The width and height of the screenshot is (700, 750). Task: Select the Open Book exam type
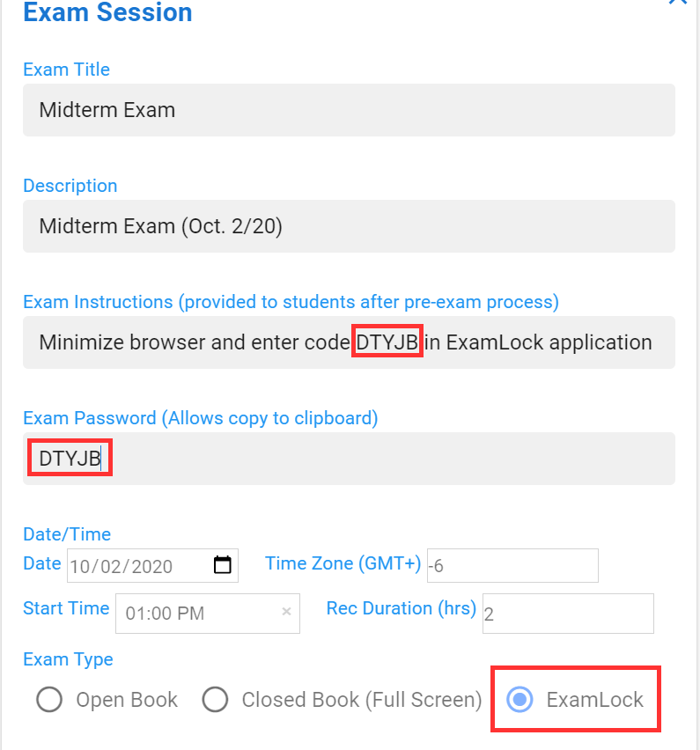click(x=49, y=700)
